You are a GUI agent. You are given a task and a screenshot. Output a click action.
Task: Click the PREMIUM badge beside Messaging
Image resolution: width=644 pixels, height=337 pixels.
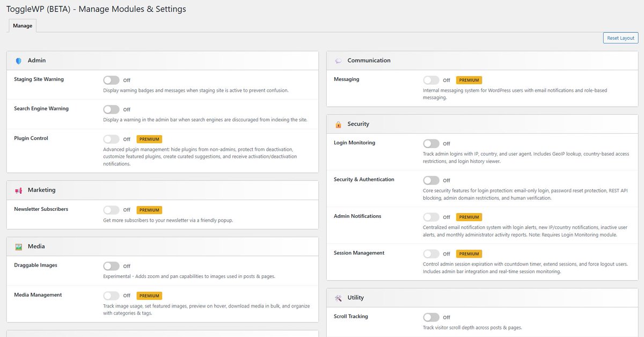[x=469, y=79]
